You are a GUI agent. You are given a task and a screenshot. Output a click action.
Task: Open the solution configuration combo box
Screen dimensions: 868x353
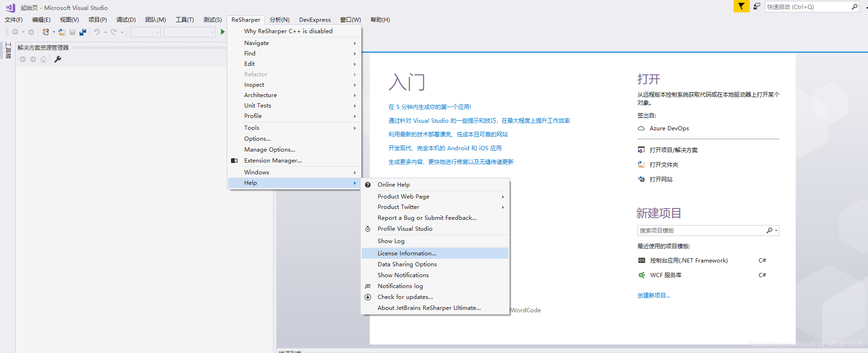click(146, 32)
